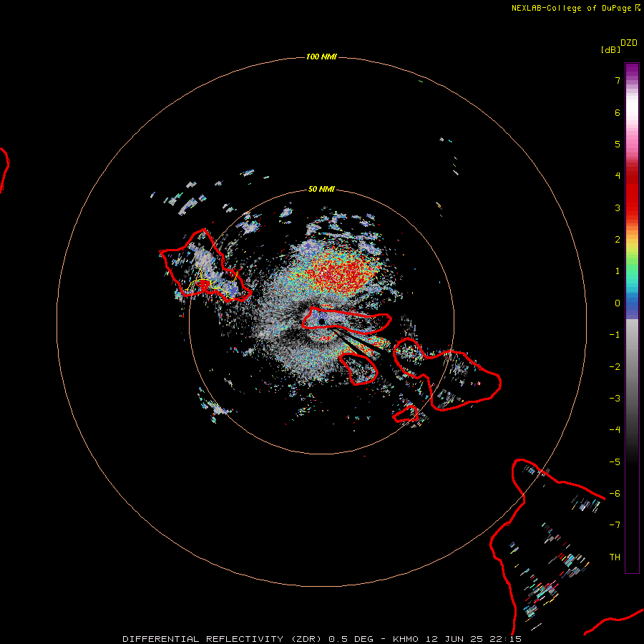Click the -7 value on color scale
The image size is (644, 644).
(x=615, y=525)
